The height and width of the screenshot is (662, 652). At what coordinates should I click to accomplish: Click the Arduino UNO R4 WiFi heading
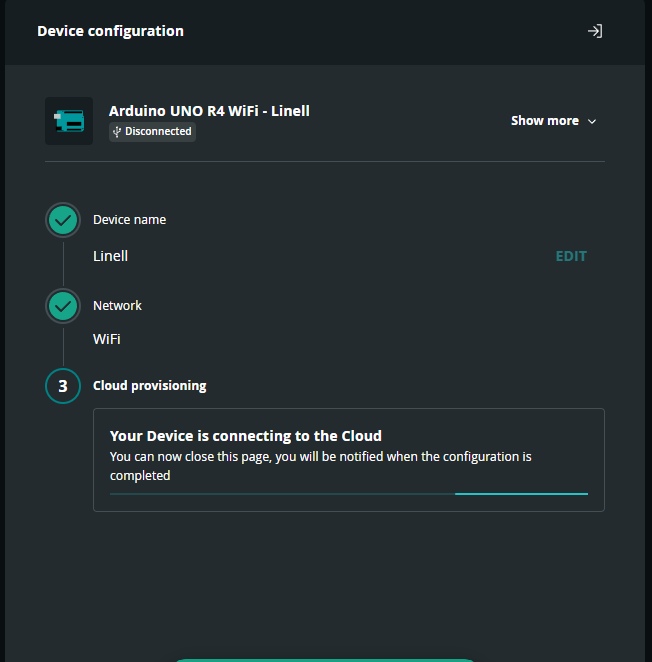209,111
